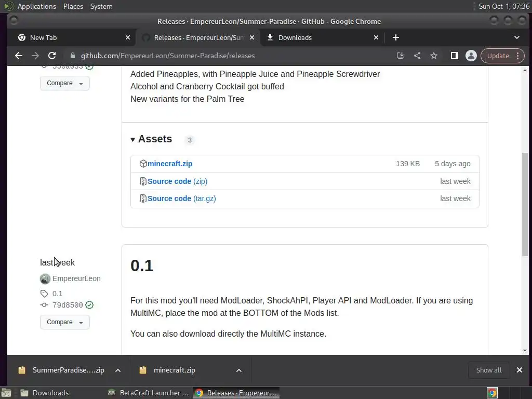Screen dimensions: 532x399
Task: Click show desktop icon in taskbar
Action: tap(6, 393)
